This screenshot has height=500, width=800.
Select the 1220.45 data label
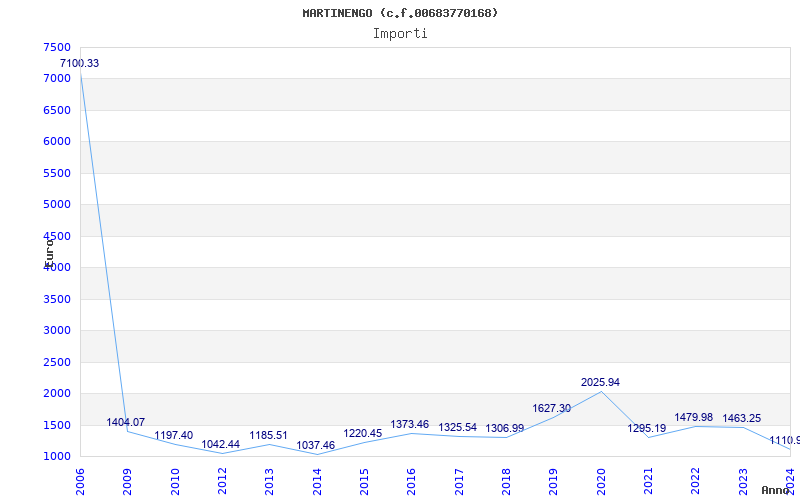tap(363, 434)
